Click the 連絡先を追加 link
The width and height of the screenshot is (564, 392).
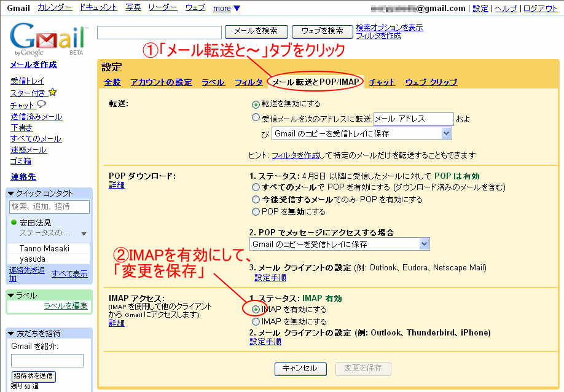coord(26,274)
